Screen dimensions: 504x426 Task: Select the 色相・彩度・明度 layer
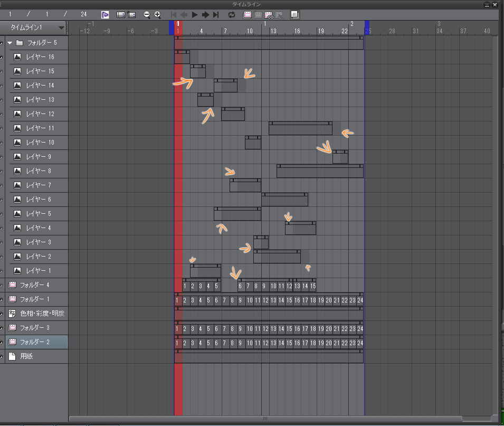(42, 314)
